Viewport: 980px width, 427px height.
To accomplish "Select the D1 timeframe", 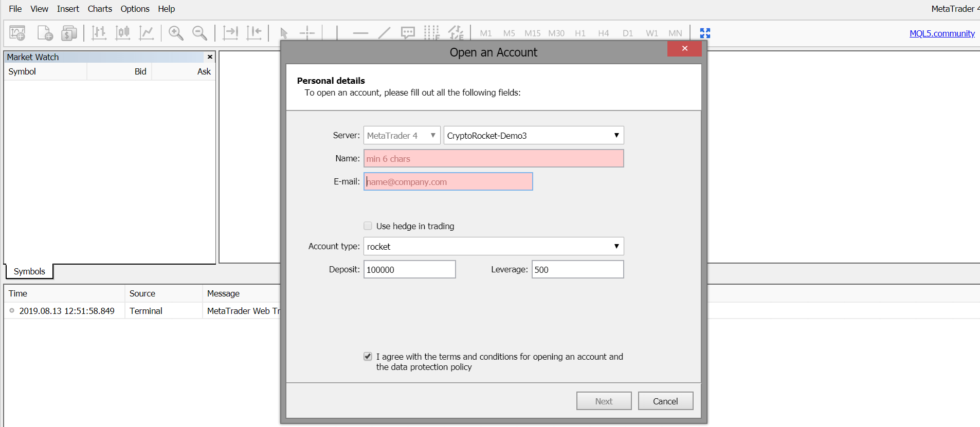I will [628, 33].
